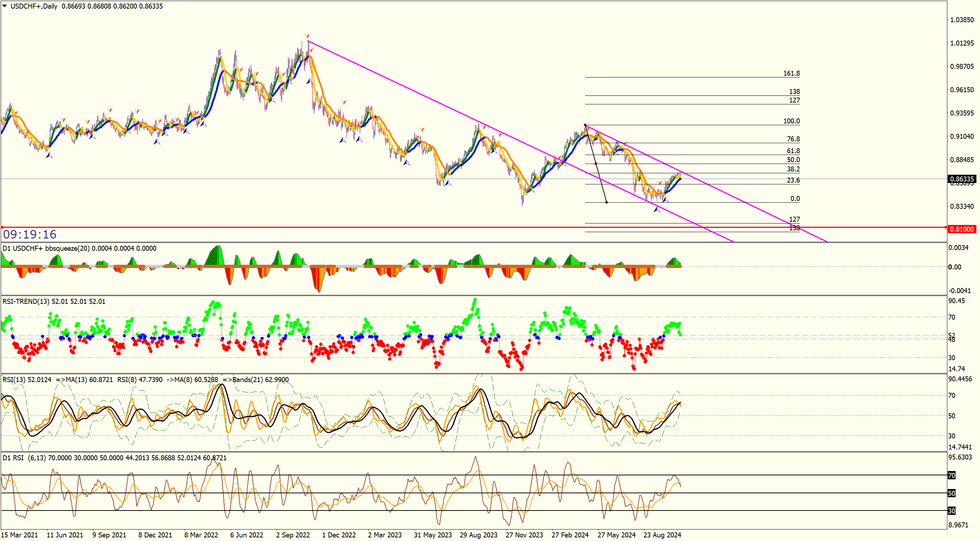Click the 50 level box in bottom RSI panel

[x=951, y=493]
